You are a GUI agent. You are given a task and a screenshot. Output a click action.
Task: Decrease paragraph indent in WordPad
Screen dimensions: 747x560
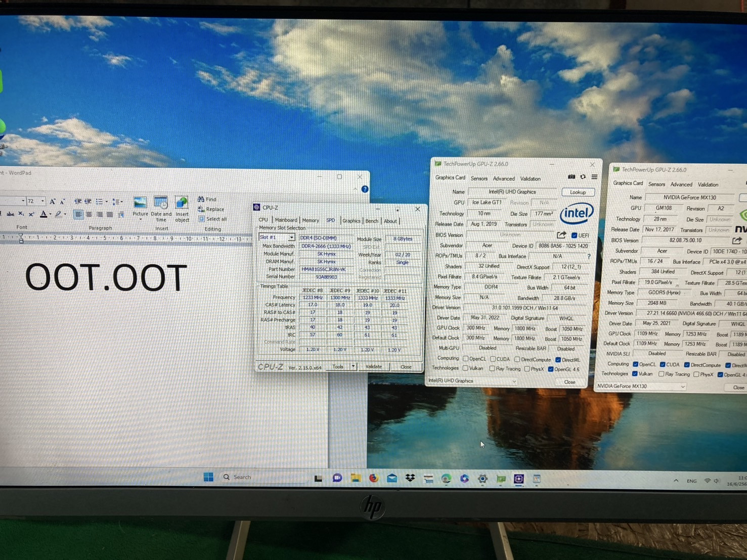pos(78,201)
